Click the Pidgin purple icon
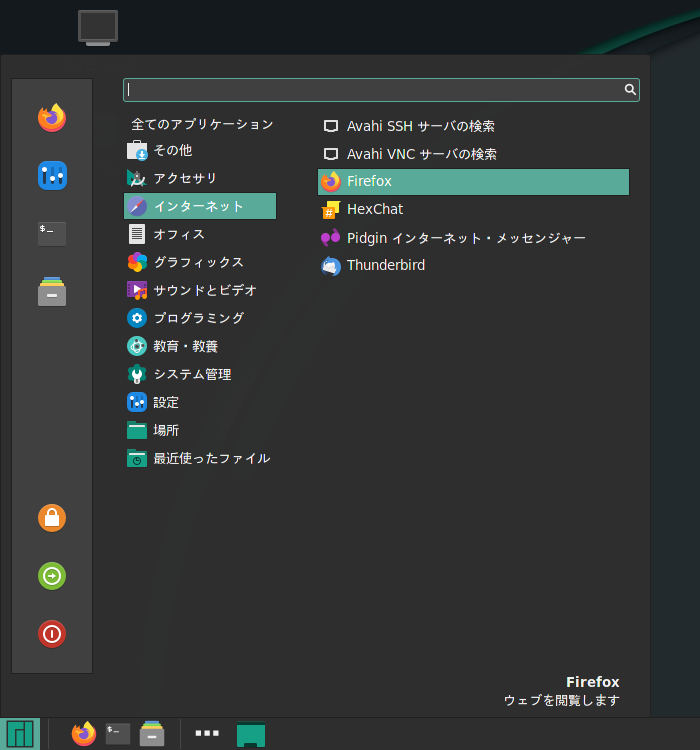 (331, 238)
